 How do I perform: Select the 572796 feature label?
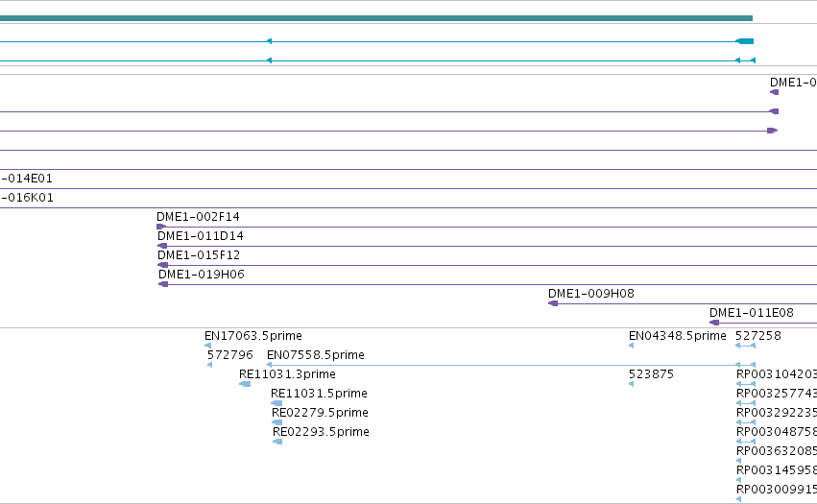[x=229, y=355]
